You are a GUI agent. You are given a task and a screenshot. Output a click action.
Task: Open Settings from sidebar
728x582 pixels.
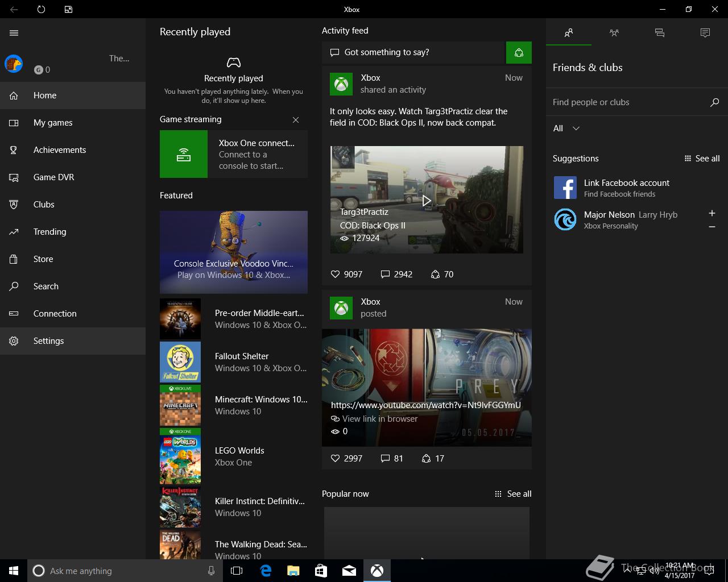pos(73,341)
